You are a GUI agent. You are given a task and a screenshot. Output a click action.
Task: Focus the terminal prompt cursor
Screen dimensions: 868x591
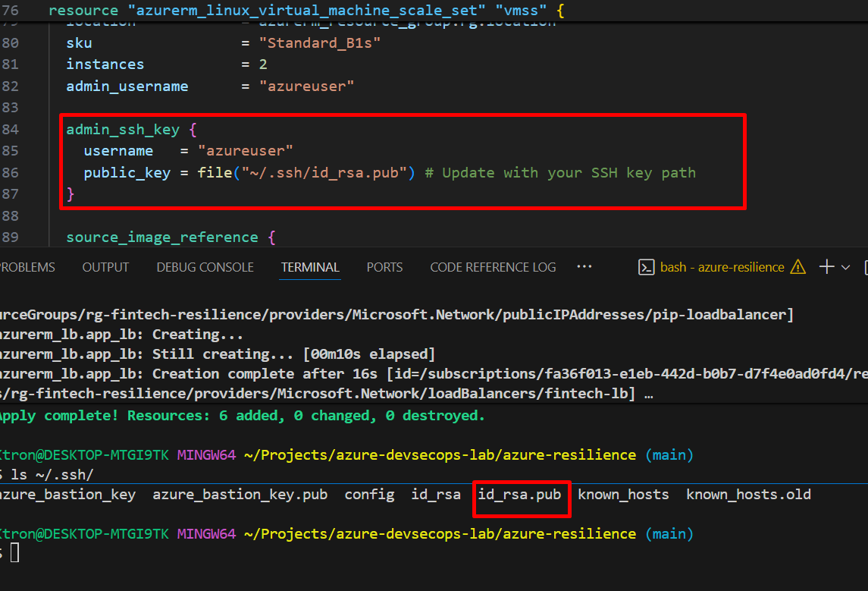click(14, 553)
